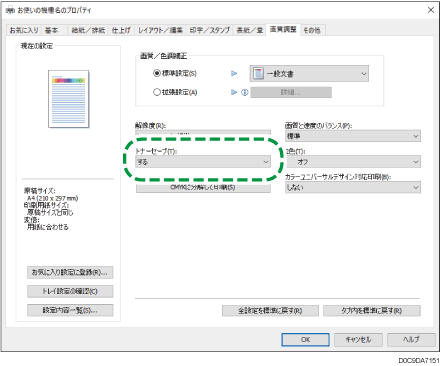This screenshot has height=366, width=440.
Task: Click the トレイ設定の確認(C) button
Action: tap(70, 291)
